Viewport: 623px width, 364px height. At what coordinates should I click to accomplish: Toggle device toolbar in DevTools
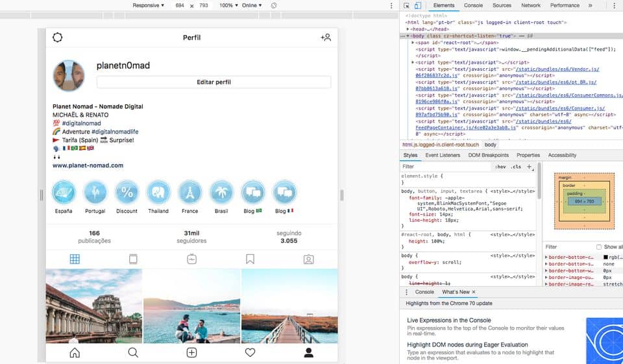click(x=417, y=6)
